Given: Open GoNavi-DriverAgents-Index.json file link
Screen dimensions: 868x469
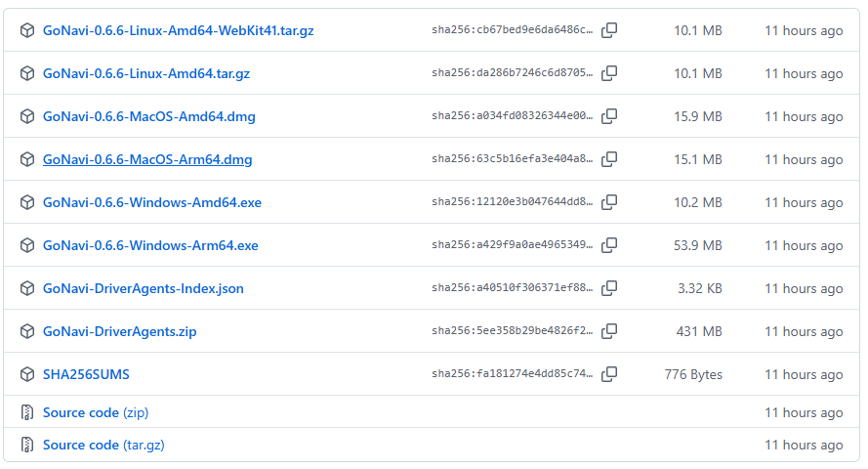Looking at the screenshot, I should pos(143,288).
